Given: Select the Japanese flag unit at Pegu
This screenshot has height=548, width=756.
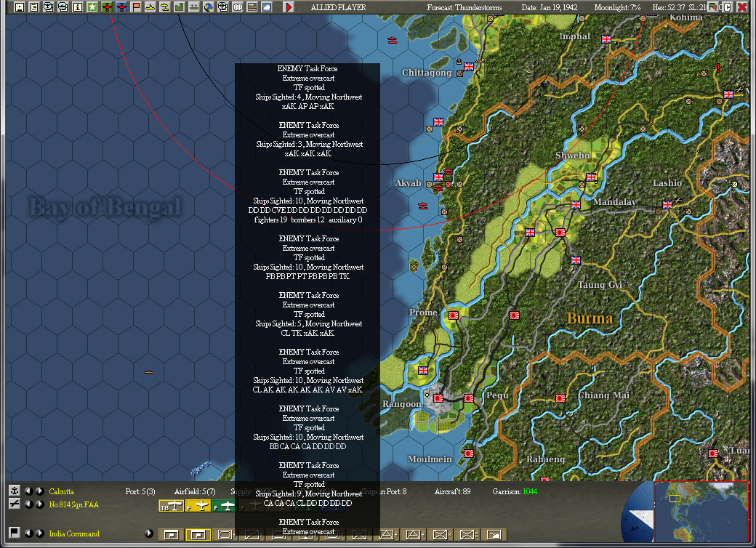Looking at the screenshot, I should pyautogui.click(x=469, y=398).
